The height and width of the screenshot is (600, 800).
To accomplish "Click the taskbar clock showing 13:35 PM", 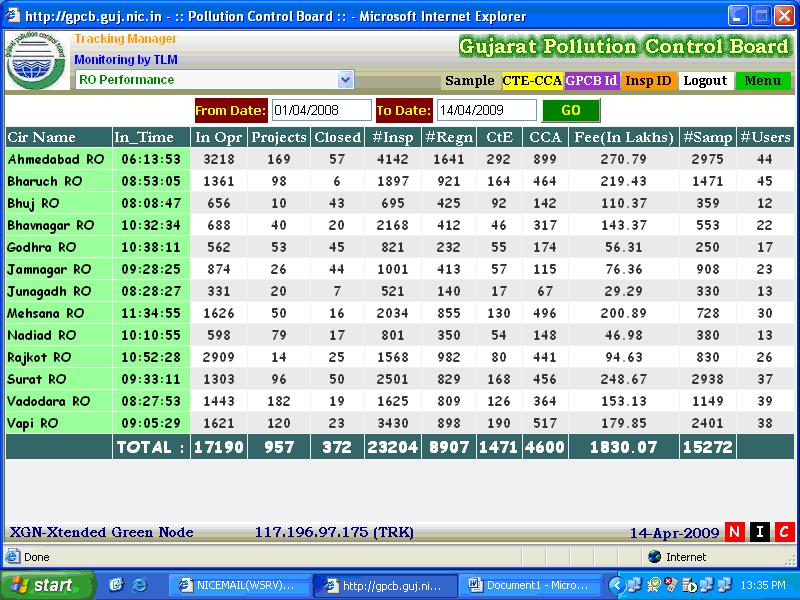I will tap(763, 585).
